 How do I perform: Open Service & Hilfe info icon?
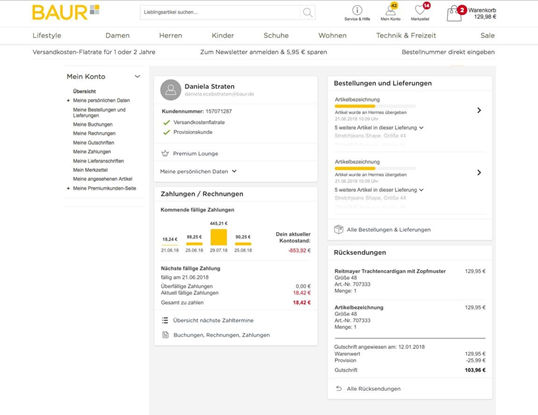pyautogui.click(x=357, y=10)
